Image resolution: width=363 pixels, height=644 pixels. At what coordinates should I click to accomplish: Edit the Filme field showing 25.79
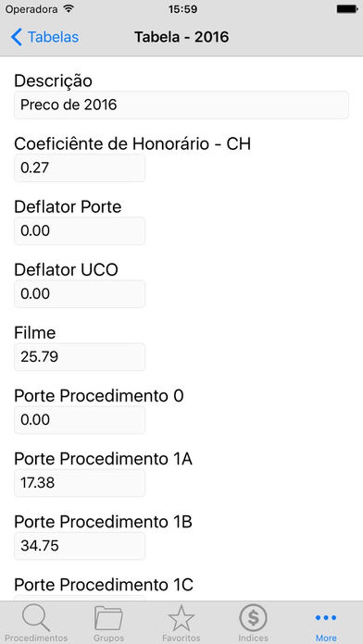pos(79,356)
